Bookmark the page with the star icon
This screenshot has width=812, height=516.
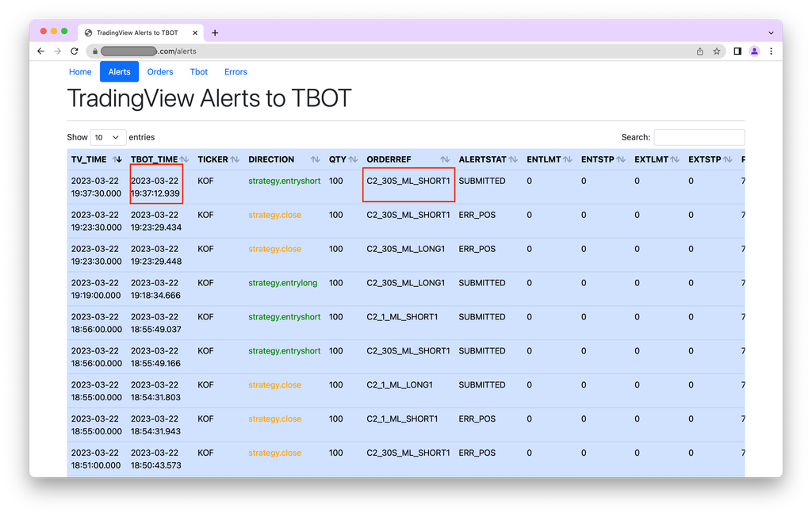coord(717,52)
